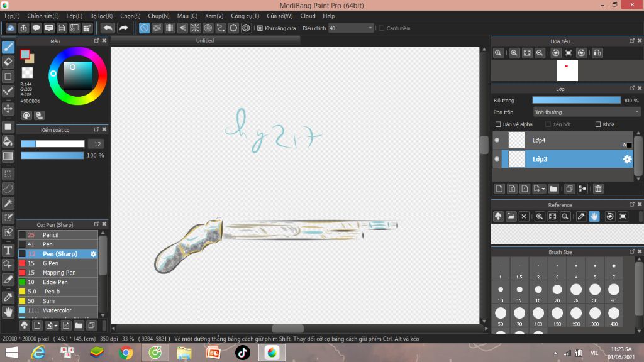Click the Undo arrow in the top toolbar
The image size is (644, 362).
[108, 28]
